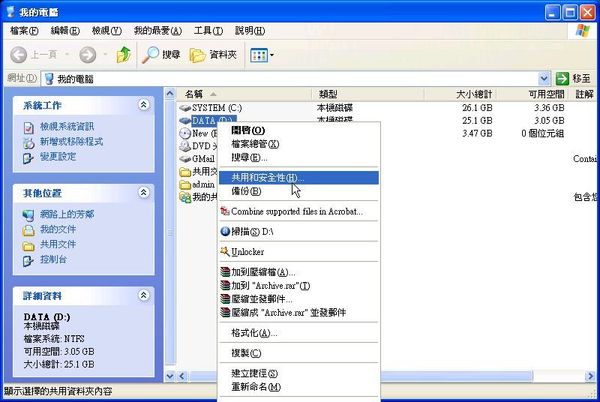Screen dimensions: 600x402
Task: Open the 工具(T) menu
Action: tap(208, 31)
